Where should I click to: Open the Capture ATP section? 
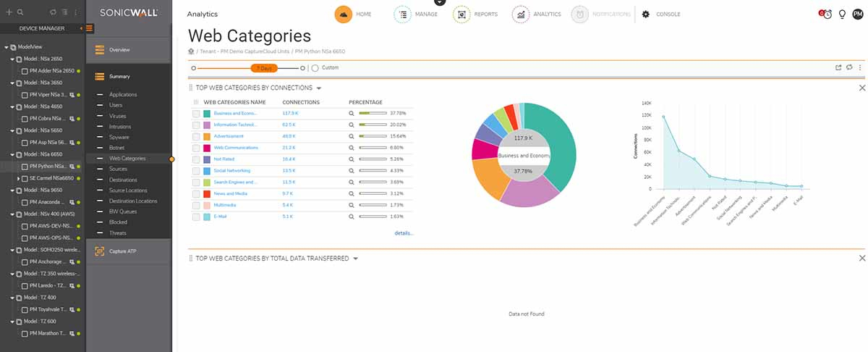(122, 251)
